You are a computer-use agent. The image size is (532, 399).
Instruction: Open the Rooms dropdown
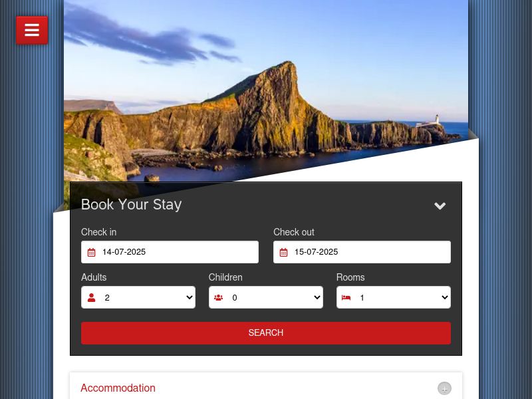(394, 297)
